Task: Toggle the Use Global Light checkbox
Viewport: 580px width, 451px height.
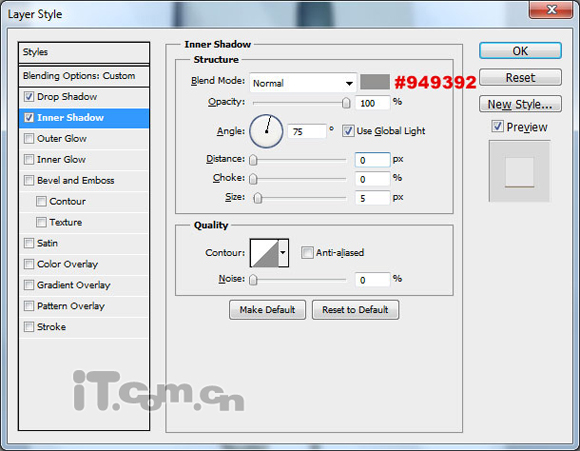Action: click(348, 131)
